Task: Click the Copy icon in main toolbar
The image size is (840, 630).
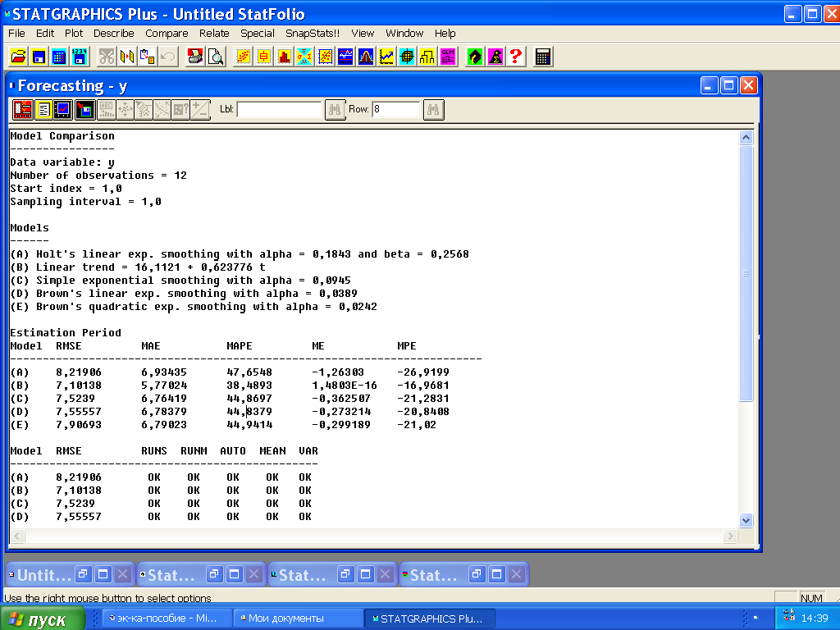Action: tap(127, 57)
